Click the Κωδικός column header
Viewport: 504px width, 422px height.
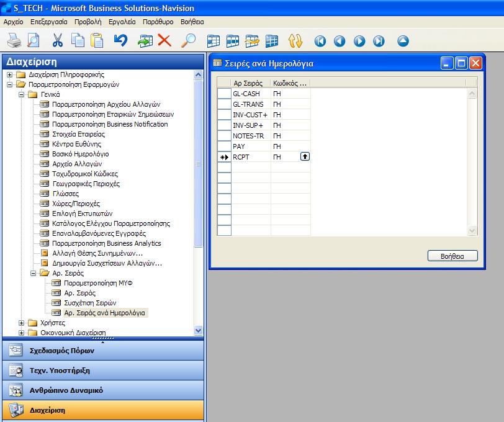point(290,83)
